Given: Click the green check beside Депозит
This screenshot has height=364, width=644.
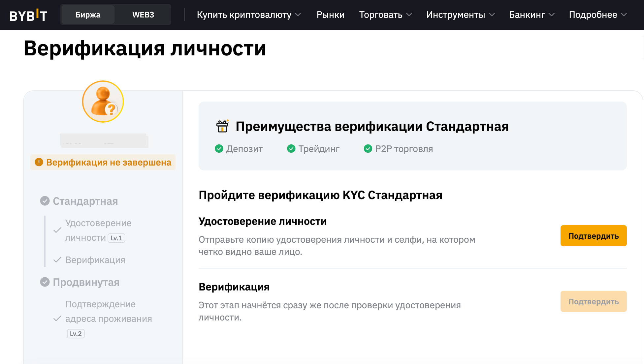Looking at the screenshot, I should (x=219, y=149).
